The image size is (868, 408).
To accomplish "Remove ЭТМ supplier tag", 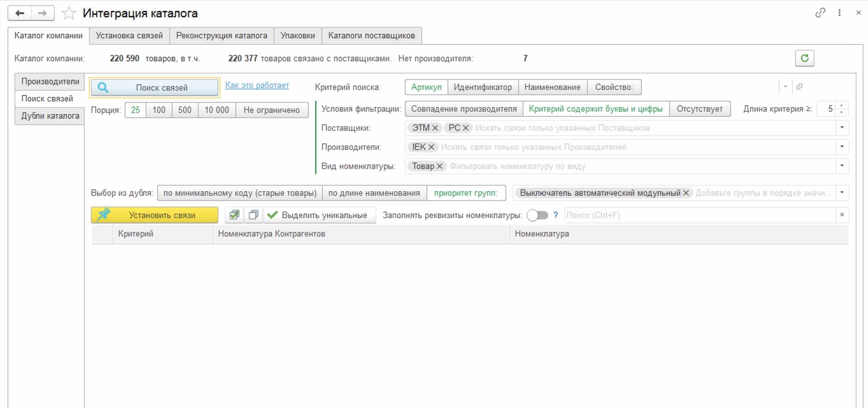I will [435, 128].
